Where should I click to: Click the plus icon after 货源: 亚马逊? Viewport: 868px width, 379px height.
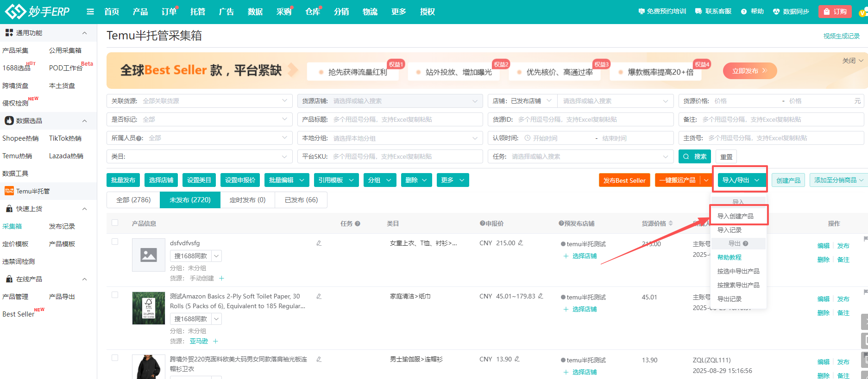pos(215,341)
